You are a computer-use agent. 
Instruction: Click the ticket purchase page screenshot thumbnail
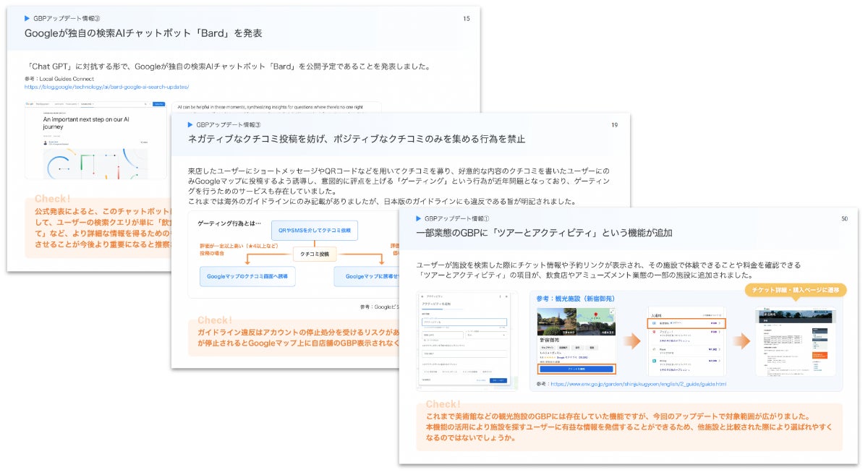(x=796, y=343)
